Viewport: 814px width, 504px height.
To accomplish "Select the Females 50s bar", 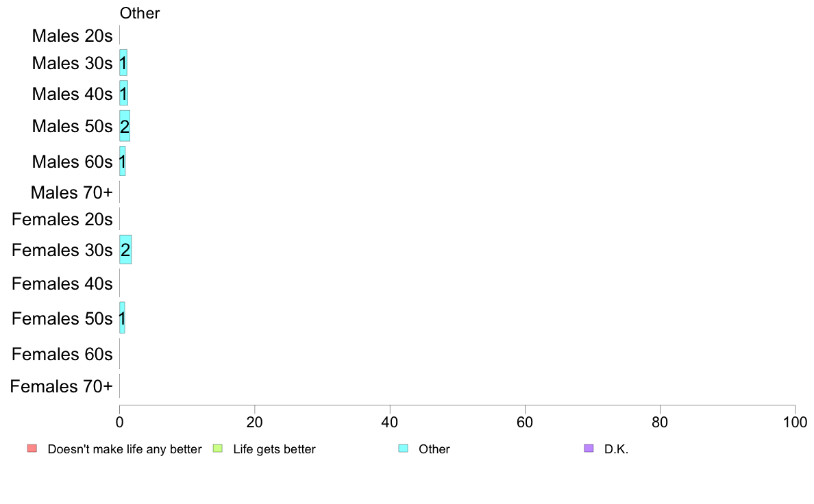I will point(122,318).
